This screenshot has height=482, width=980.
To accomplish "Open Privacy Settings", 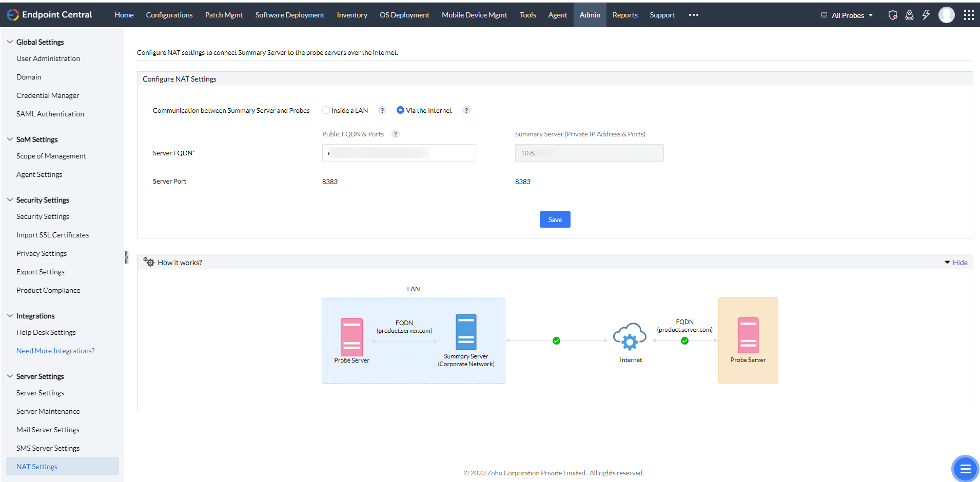I will coord(42,253).
